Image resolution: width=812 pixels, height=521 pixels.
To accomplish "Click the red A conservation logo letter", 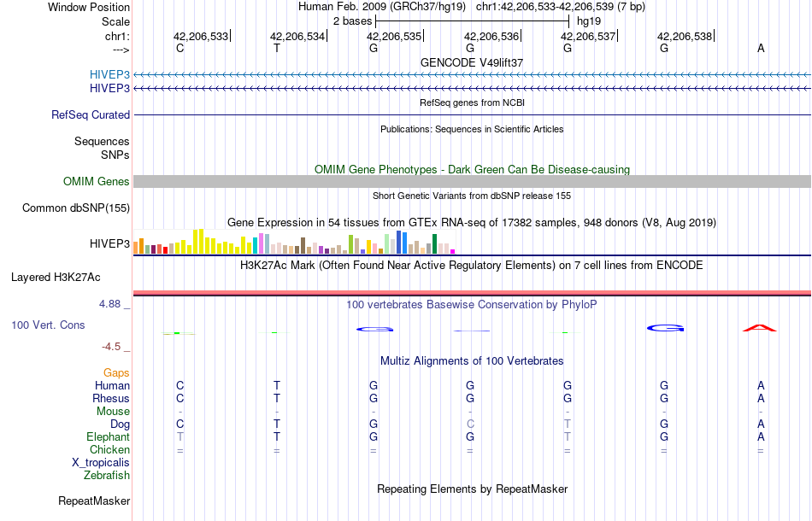I will (x=760, y=328).
